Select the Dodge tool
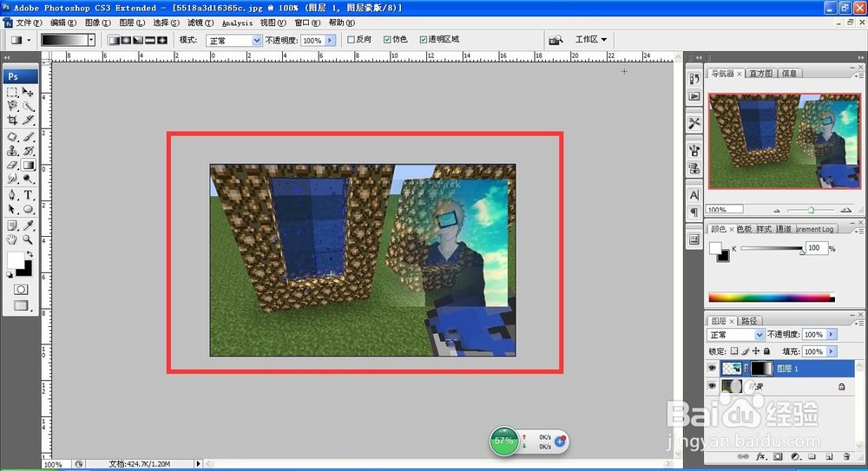 coord(29,179)
